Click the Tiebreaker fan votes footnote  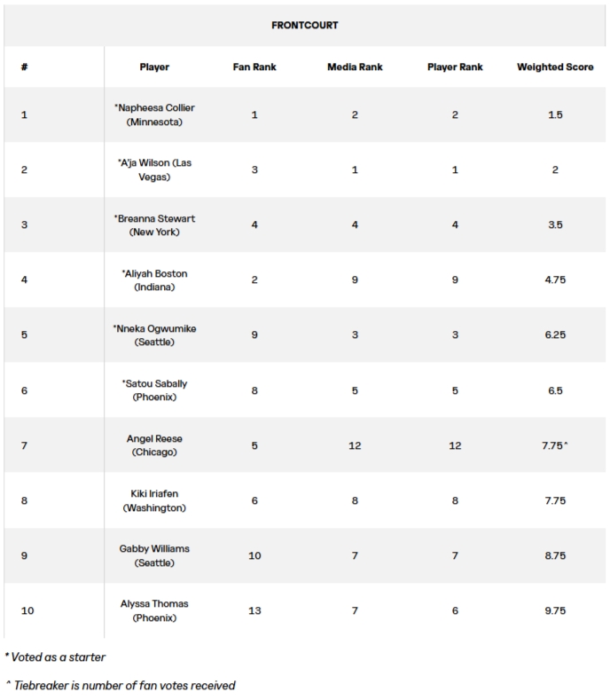(121, 685)
